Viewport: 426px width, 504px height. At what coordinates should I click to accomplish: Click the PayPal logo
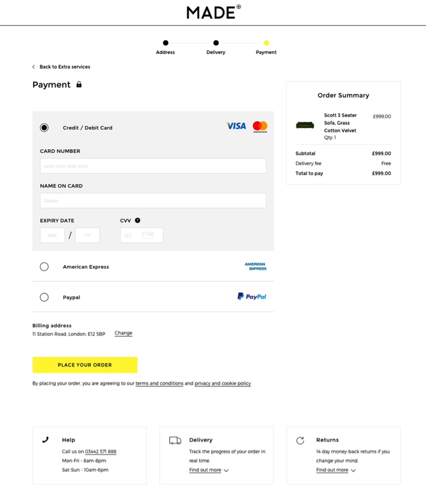coord(252,296)
